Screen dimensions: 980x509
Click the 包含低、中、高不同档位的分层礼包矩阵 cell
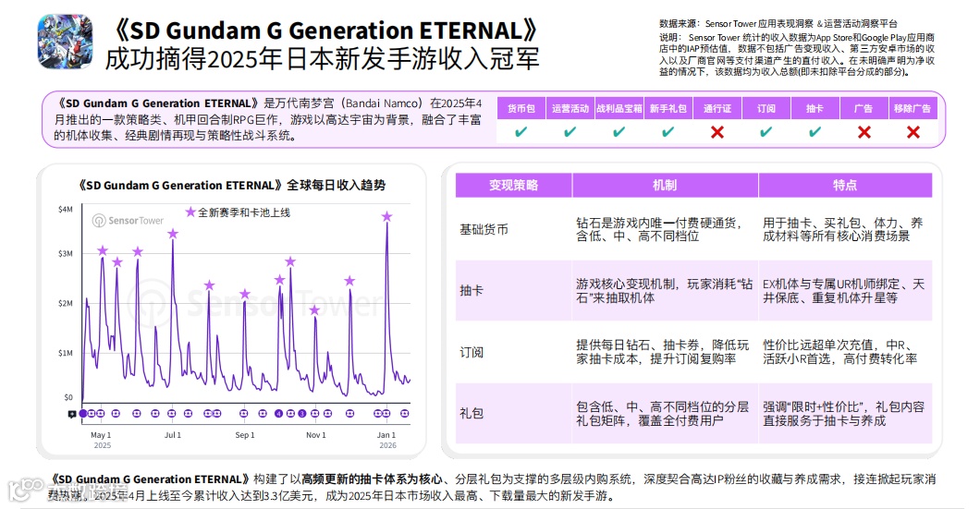663,414
